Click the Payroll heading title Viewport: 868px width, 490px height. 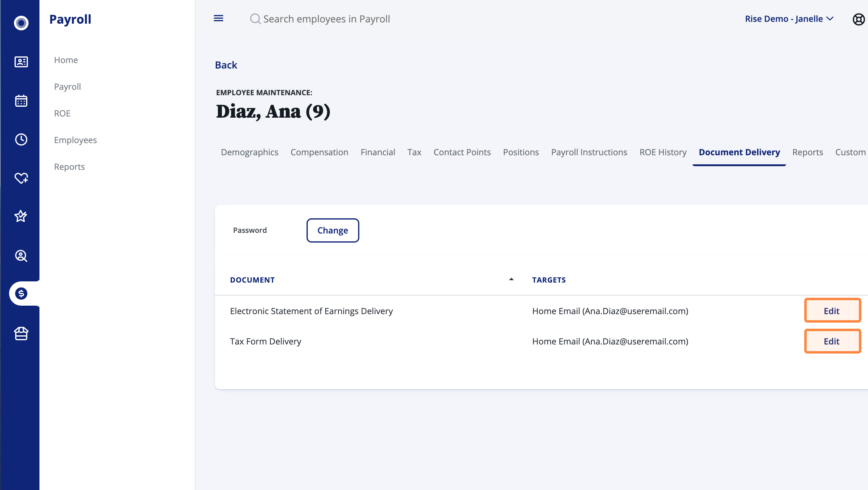tap(70, 19)
